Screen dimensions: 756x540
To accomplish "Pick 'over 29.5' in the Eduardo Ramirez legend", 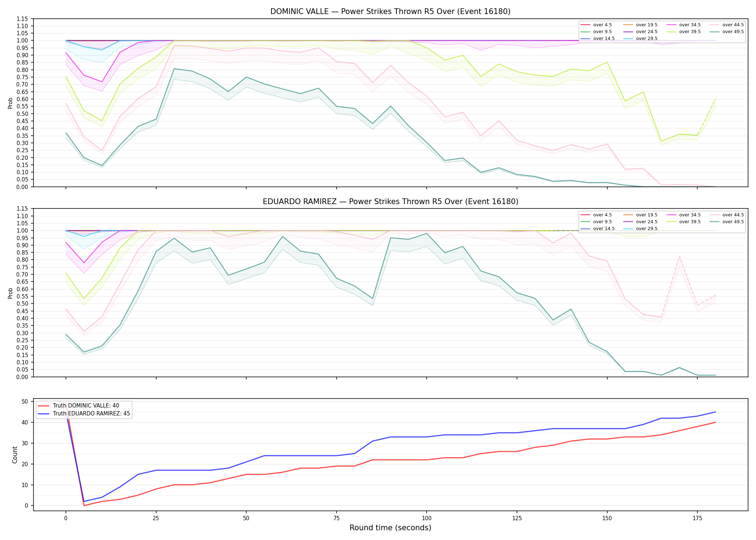I will (647, 229).
